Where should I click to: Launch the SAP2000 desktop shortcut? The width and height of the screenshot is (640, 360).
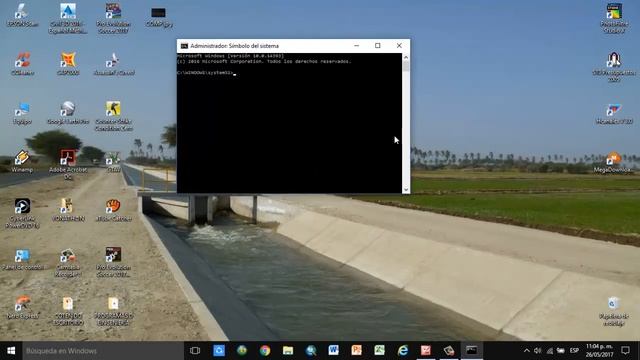pos(68,64)
